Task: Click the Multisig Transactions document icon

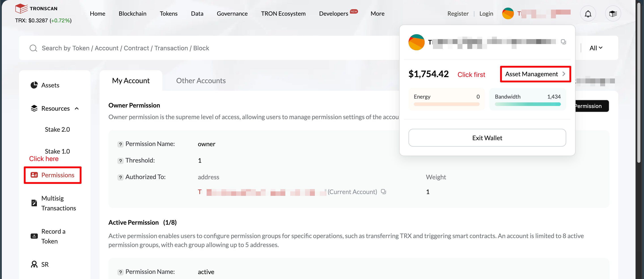Action: [x=34, y=203]
